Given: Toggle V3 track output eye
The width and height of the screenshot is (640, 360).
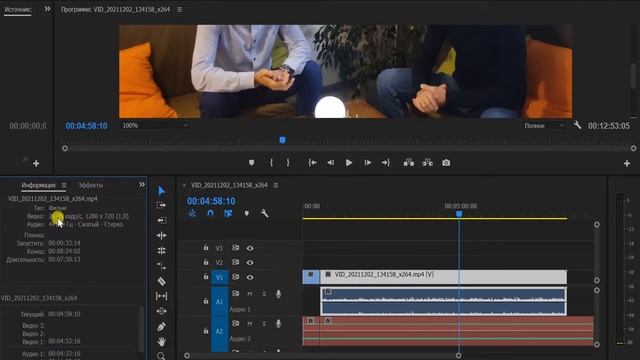Looking at the screenshot, I should click(250, 248).
